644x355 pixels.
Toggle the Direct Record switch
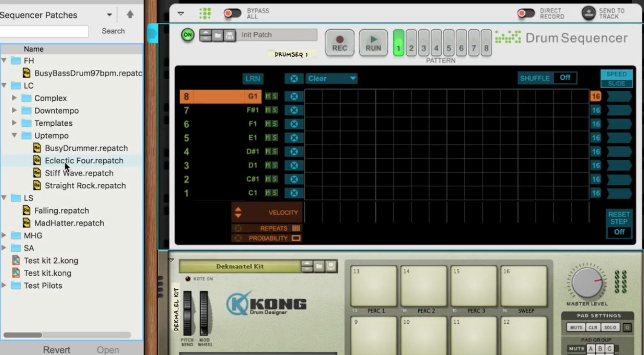coord(526,13)
